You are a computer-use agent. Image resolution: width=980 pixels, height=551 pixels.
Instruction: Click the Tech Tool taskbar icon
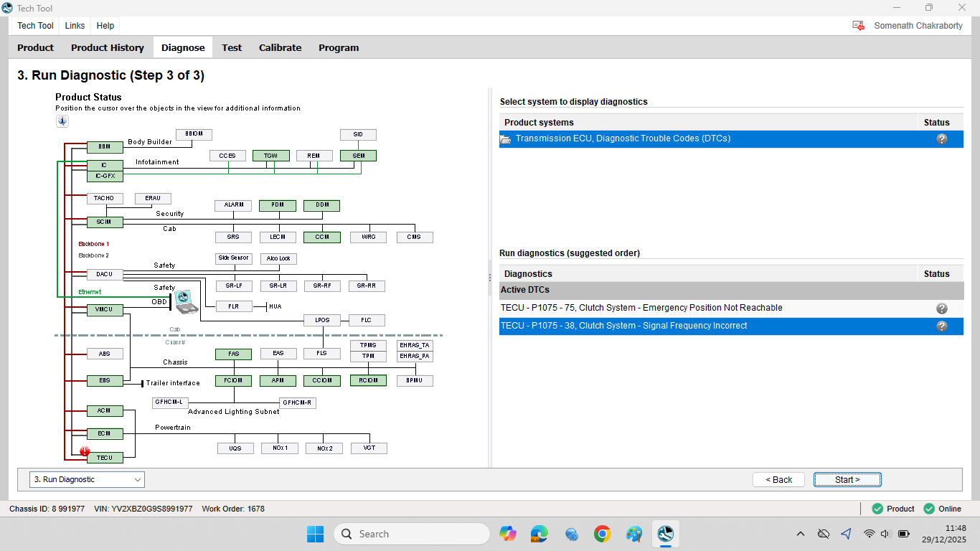tap(666, 534)
